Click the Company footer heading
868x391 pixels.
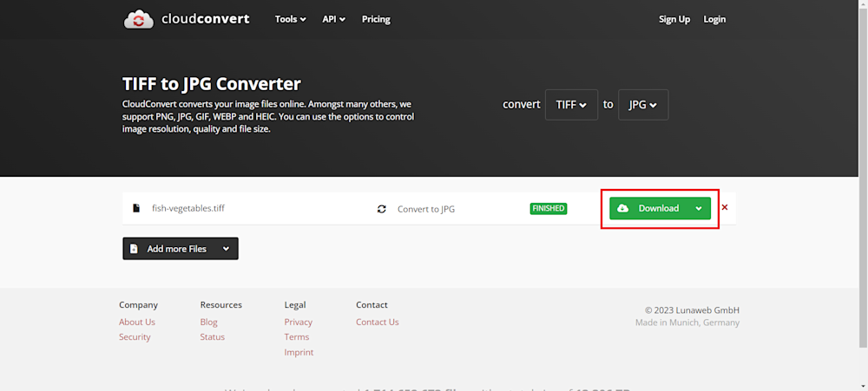click(138, 304)
